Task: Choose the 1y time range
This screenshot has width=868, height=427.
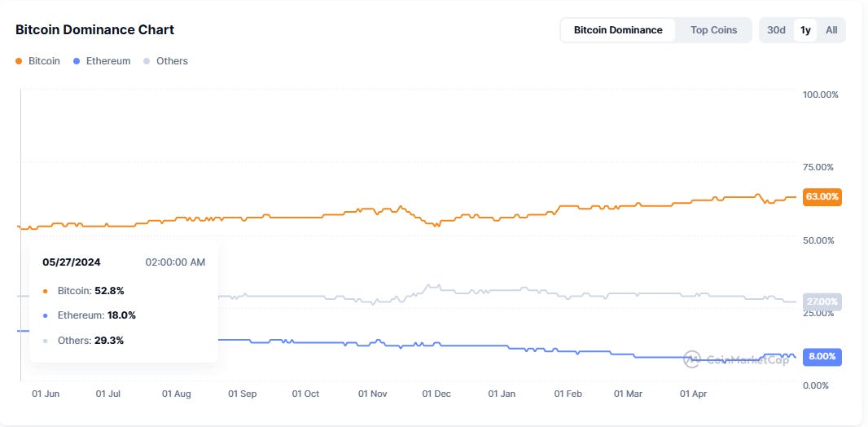Action: point(805,30)
